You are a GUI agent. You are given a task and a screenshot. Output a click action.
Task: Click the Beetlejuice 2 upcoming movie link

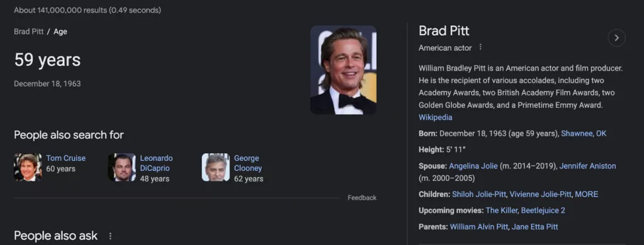pyautogui.click(x=543, y=210)
